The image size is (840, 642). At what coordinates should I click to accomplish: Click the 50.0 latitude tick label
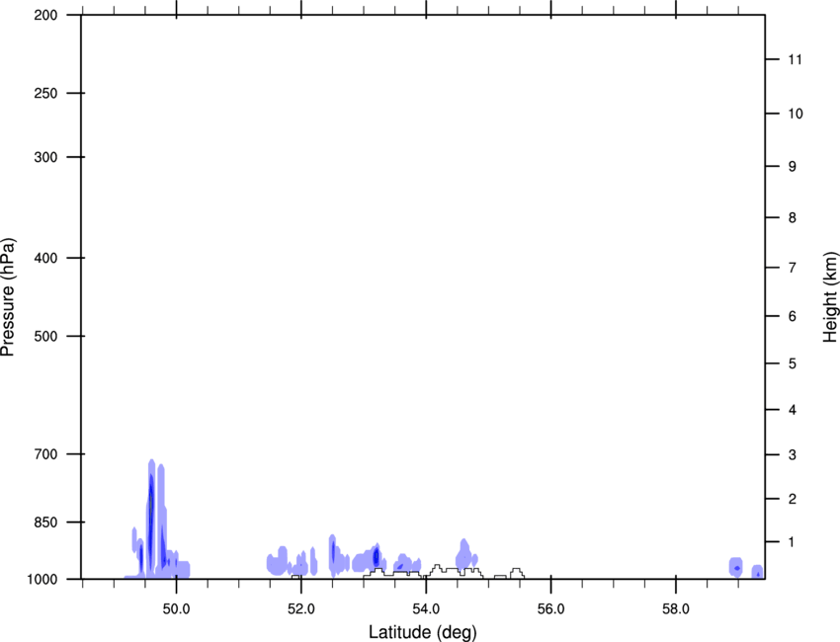click(176, 609)
